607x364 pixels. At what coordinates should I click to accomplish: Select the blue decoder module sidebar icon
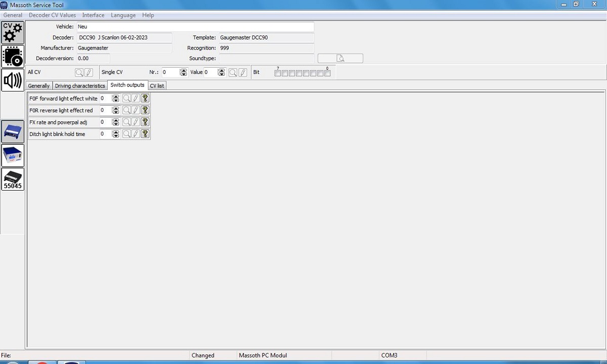13,131
